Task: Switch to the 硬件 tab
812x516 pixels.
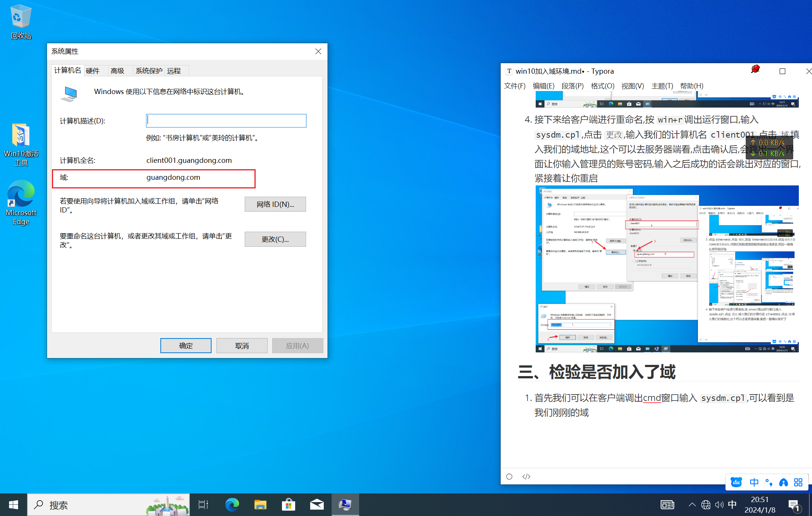Action: [x=93, y=71]
